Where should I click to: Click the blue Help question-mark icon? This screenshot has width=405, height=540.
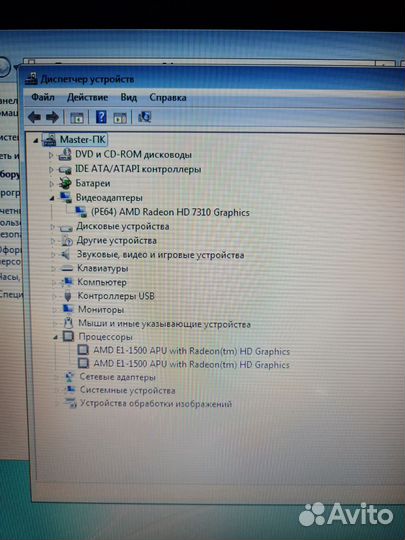(x=101, y=117)
